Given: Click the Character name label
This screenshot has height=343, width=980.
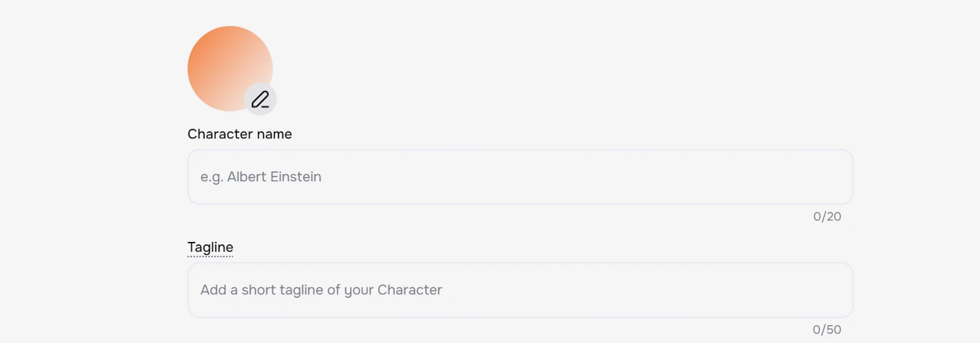Looking at the screenshot, I should coord(240,134).
